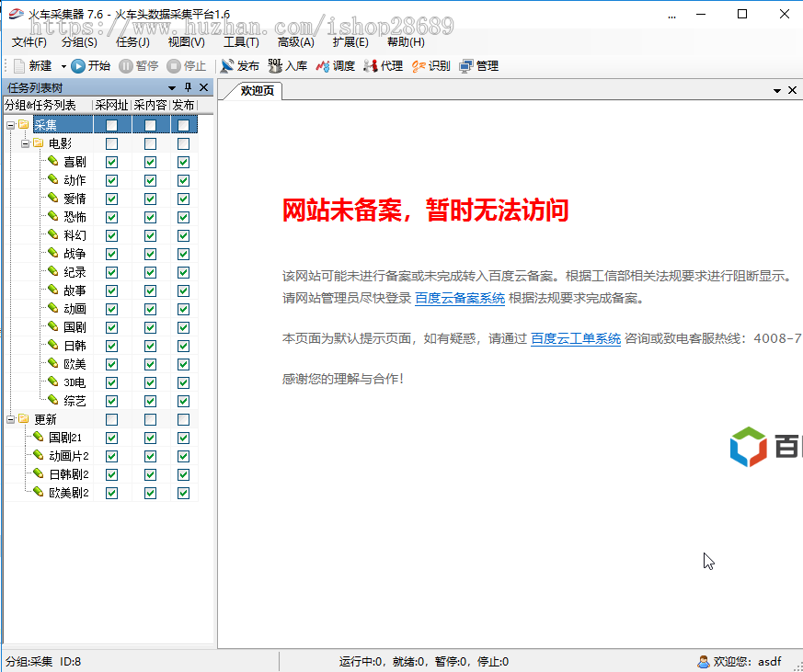Open the 工具(T) menu
Image resolution: width=803 pixels, height=672 pixels.
point(241,42)
